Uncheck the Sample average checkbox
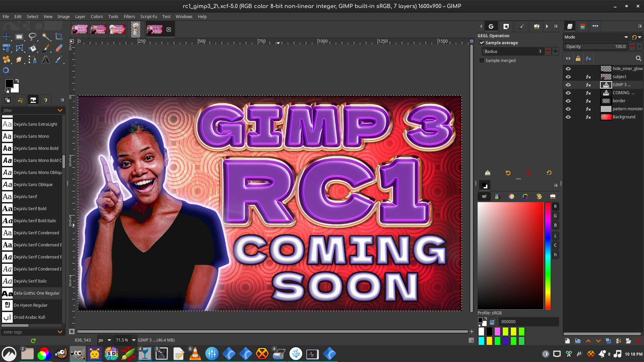This screenshot has height=362, width=644. 482,43
